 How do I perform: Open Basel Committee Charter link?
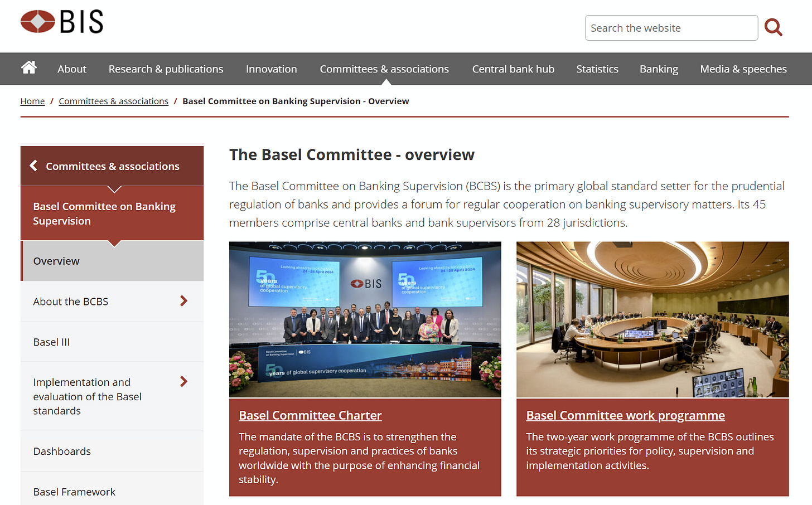tap(310, 415)
